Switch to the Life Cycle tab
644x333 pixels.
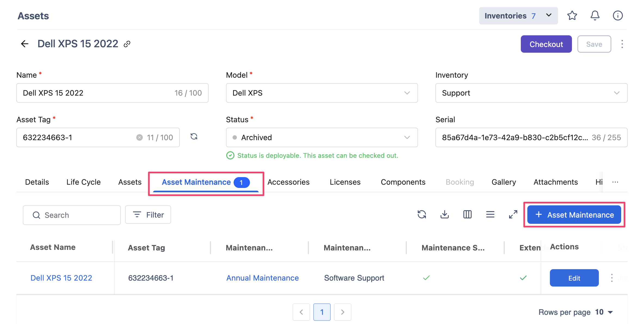83,182
